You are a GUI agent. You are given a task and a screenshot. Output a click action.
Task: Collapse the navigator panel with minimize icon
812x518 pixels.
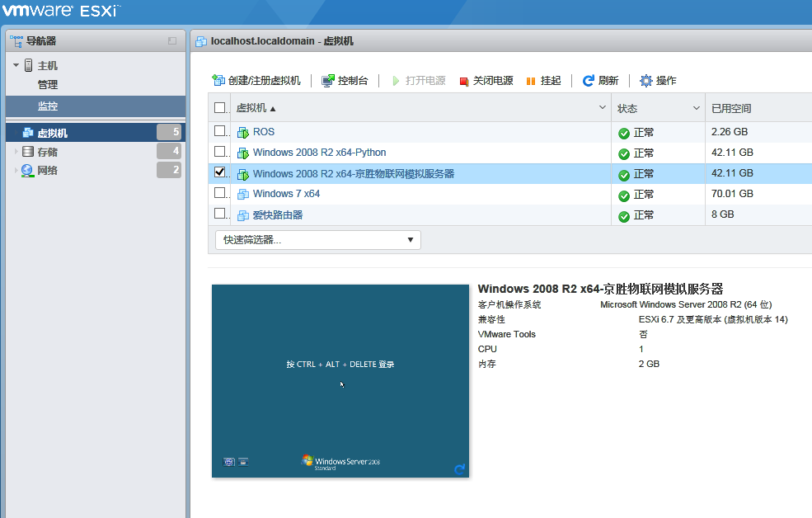coord(172,41)
